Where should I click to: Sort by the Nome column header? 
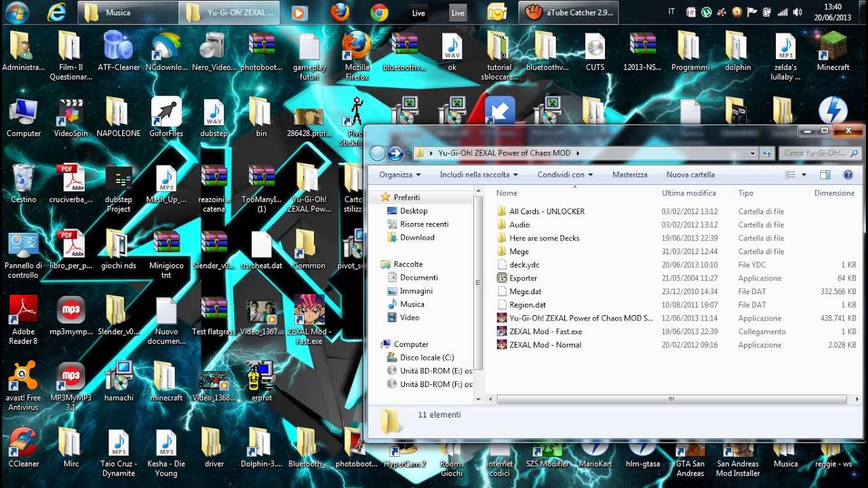[574, 193]
